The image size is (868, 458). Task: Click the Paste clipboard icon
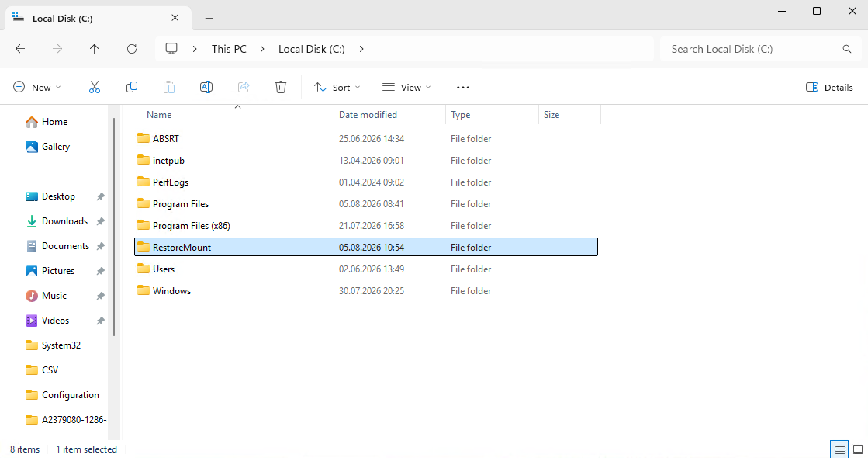169,87
